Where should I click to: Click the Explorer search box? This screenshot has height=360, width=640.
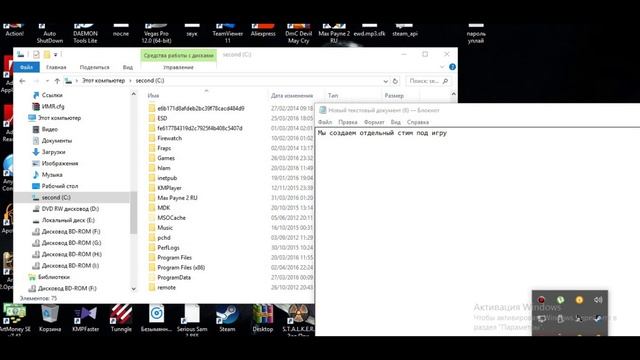(x=428, y=81)
